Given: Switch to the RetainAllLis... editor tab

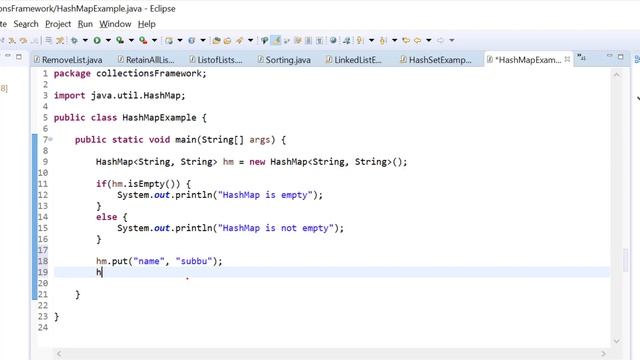Looking at the screenshot, I should point(146,60).
